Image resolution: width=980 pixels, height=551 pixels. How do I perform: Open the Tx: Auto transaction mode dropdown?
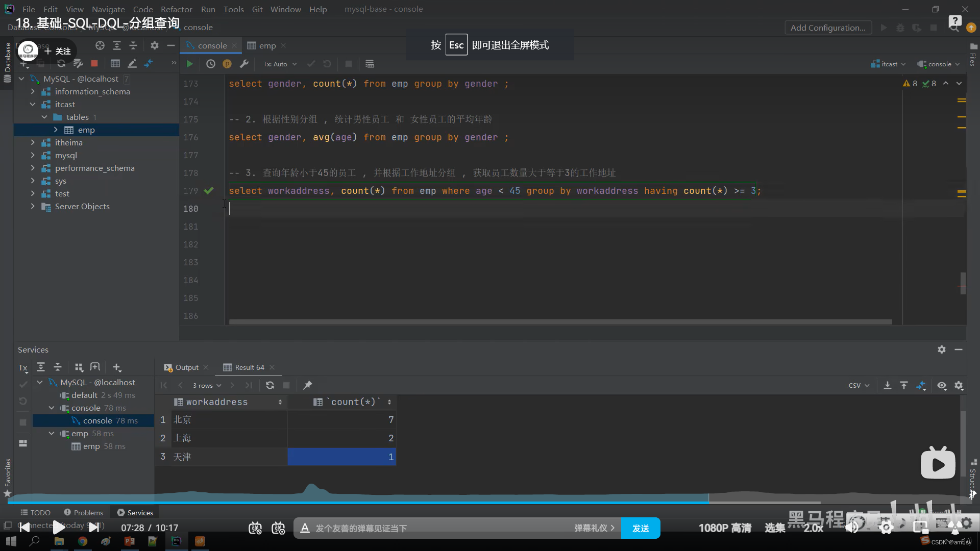(280, 64)
